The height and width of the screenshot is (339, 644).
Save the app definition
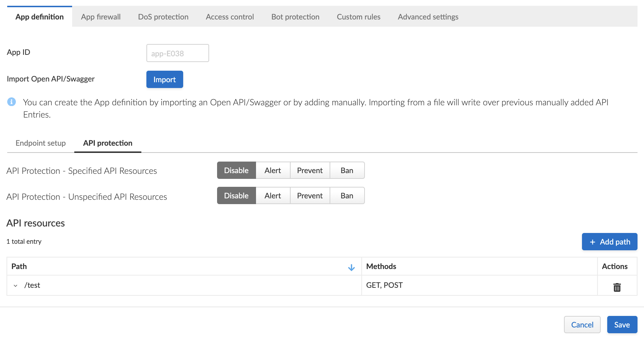click(622, 325)
